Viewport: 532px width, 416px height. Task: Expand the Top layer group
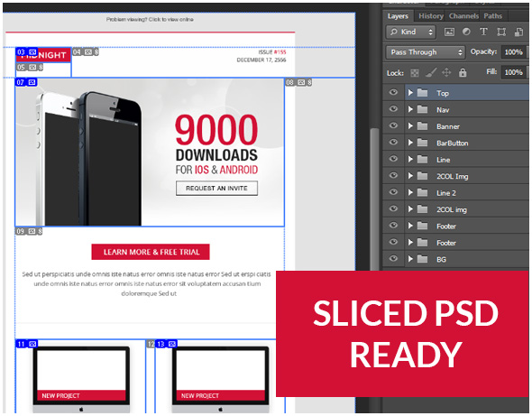coord(410,92)
